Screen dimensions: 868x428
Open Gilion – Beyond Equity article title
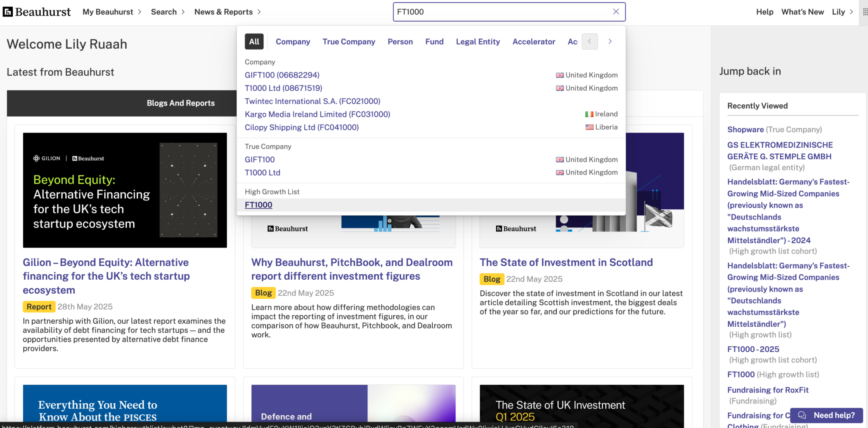pos(106,276)
